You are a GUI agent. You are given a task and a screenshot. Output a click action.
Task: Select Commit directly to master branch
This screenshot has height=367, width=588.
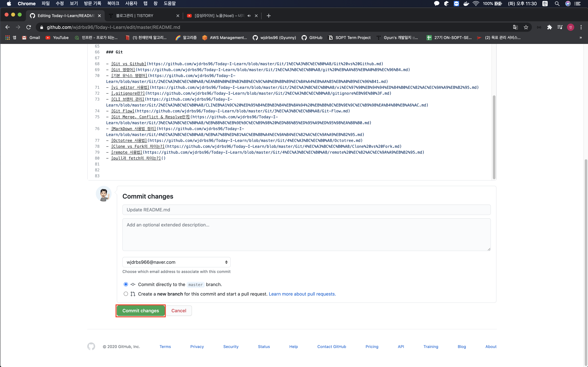126,284
